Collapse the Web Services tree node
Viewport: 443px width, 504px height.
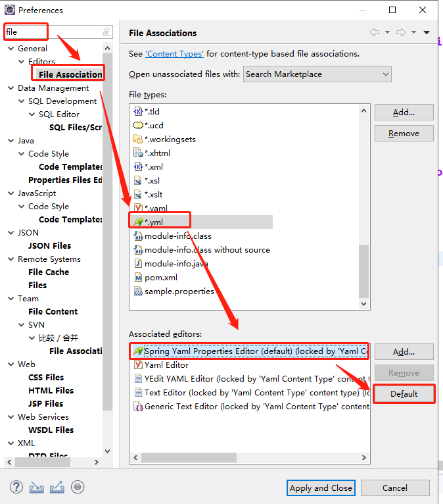[11, 417]
